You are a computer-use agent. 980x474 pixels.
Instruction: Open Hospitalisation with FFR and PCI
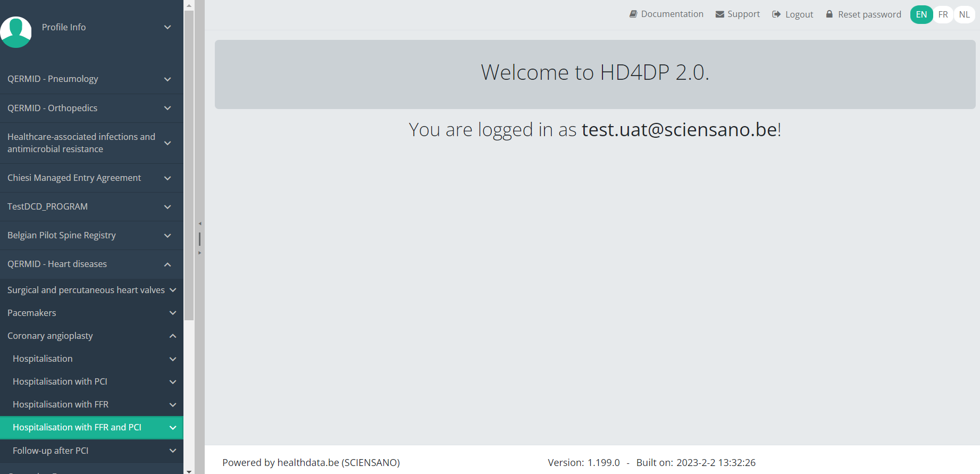tap(77, 428)
